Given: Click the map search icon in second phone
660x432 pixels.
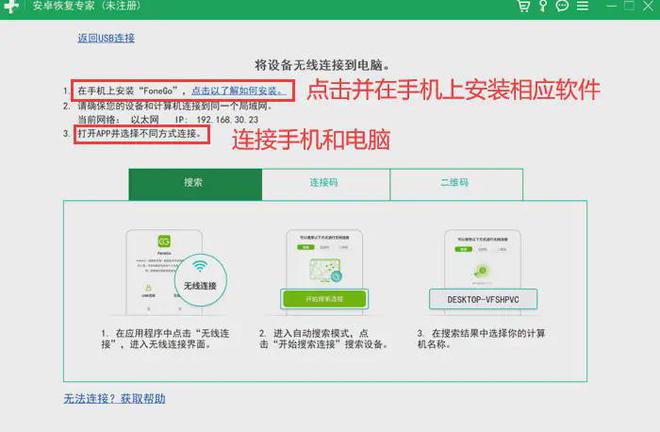Looking at the screenshot, I should (x=325, y=270).
